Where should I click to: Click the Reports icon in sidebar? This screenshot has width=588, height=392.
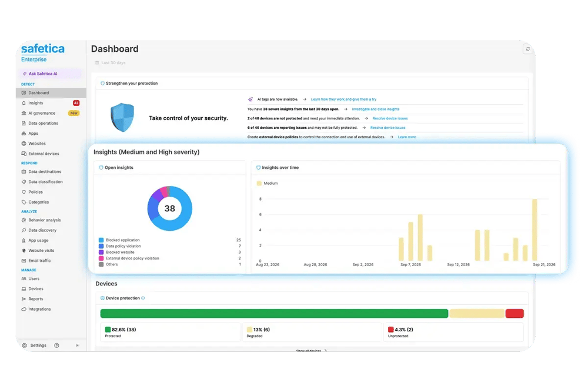[24, 299]
